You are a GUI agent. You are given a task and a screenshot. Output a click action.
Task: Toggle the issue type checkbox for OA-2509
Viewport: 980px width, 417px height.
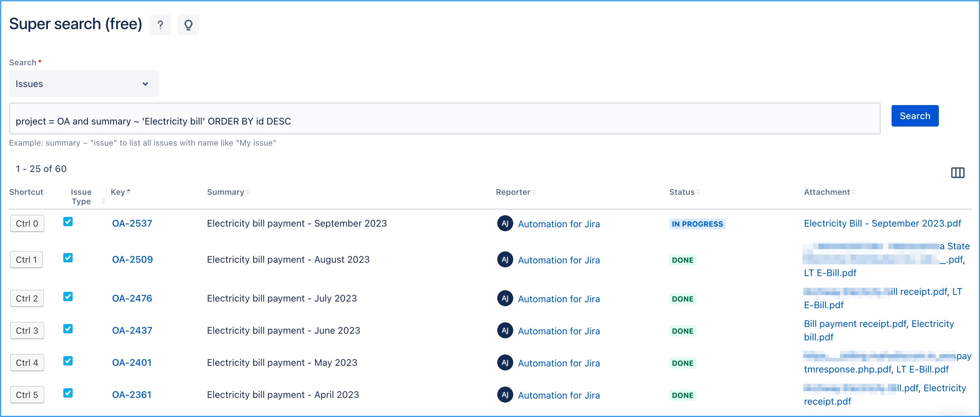[x=68, y=258]
